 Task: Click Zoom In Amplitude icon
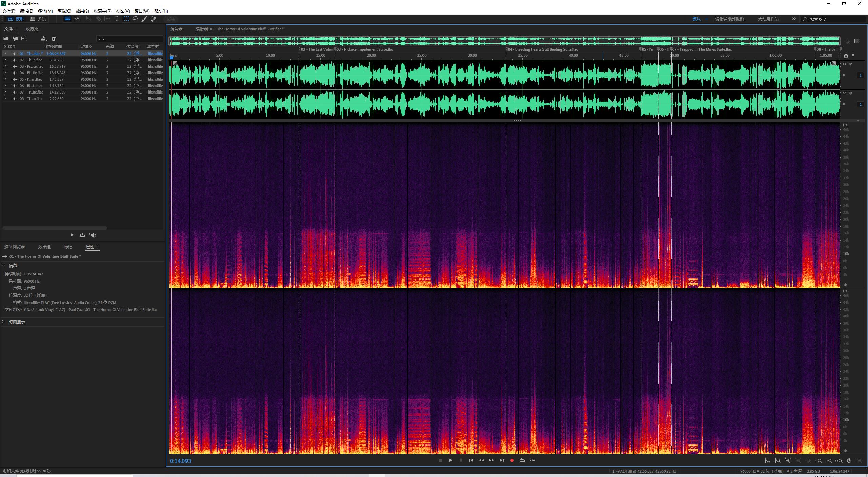pos(767,461)
